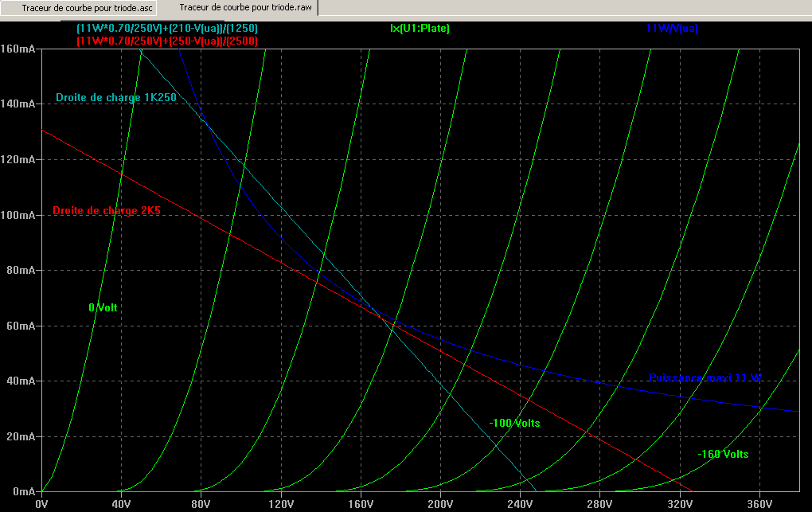Select the 120mA vertical axis label

(x=18, y=159)
